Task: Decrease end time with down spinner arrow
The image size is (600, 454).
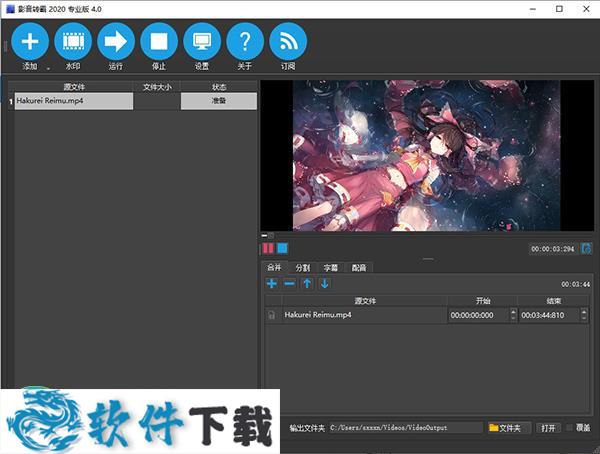Action: pyautogui.click(x=584, y=319)
